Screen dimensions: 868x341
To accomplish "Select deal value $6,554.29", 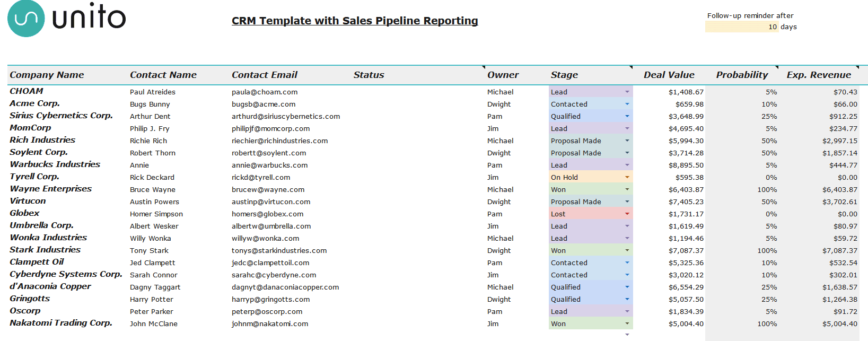I will click(686, 287).
